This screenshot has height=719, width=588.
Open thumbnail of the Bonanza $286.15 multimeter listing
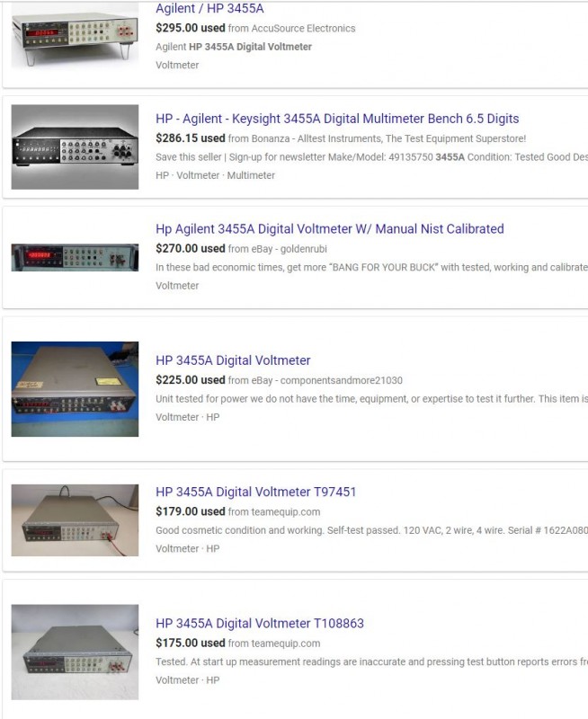[75, 146]
